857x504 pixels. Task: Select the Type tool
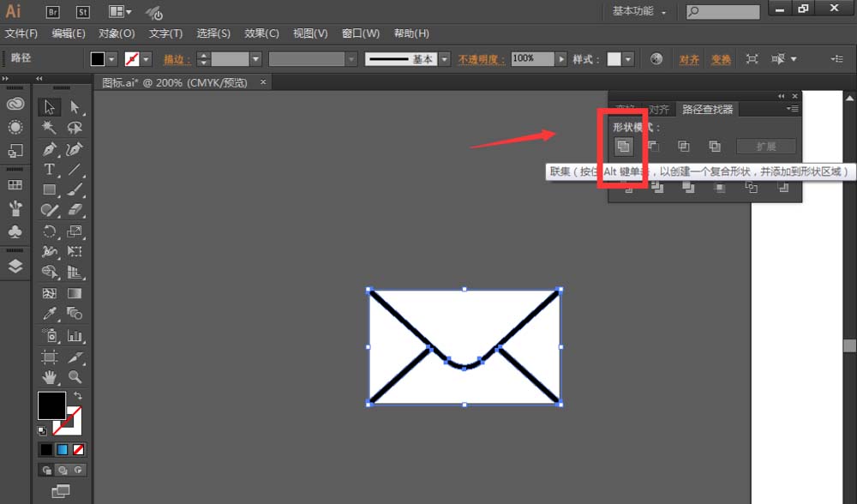click(49, 170)
